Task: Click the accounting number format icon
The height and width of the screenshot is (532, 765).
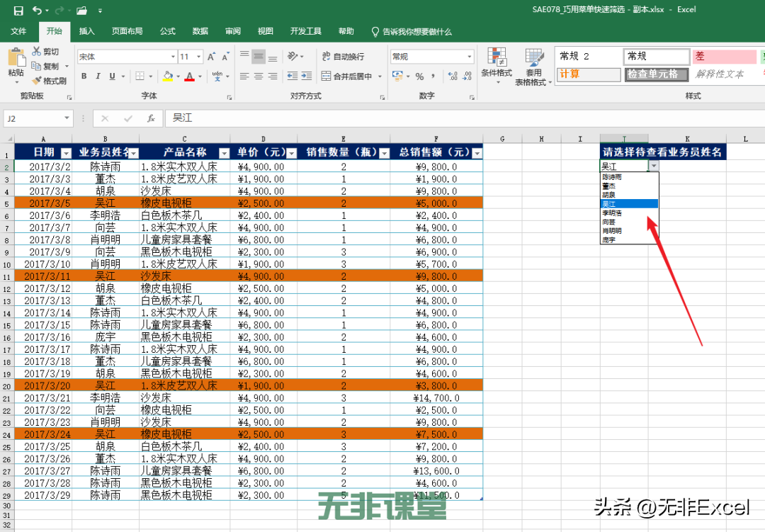Action: [x=397, y=76]
